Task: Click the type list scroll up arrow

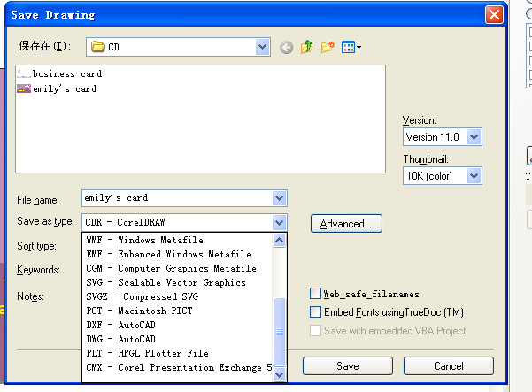Action: [279, 241]
